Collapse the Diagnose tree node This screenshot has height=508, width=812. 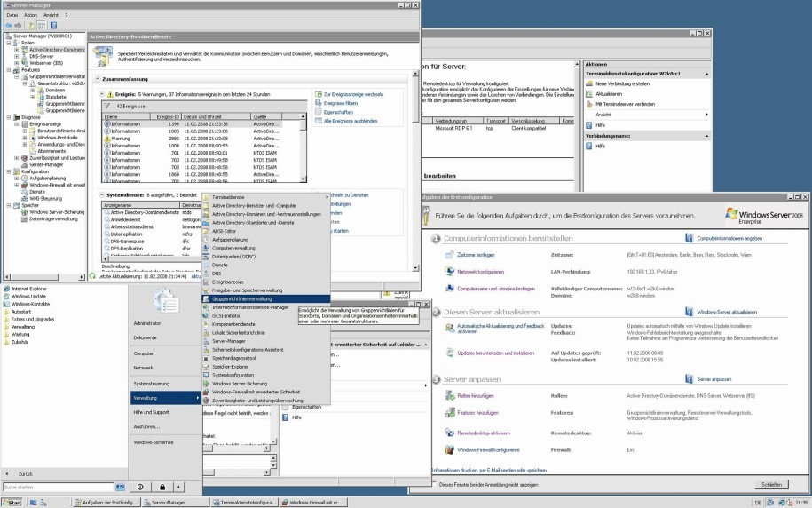coord(8,116)
